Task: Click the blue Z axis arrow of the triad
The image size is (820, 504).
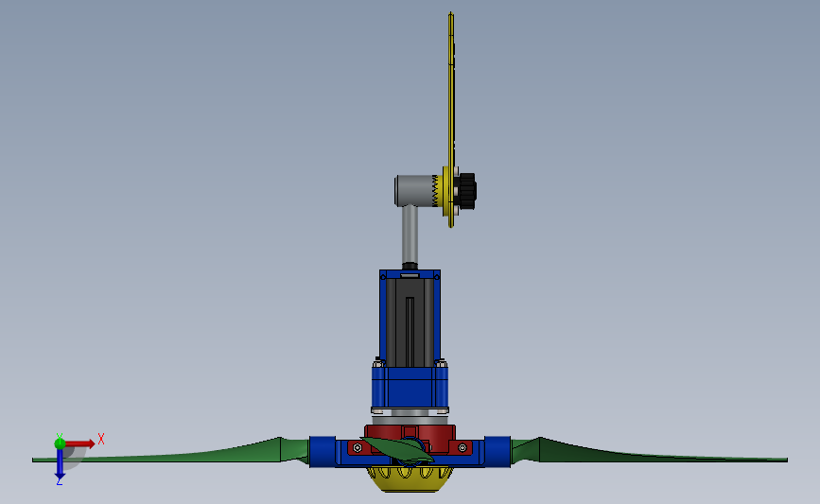Action: coord(60,464)
